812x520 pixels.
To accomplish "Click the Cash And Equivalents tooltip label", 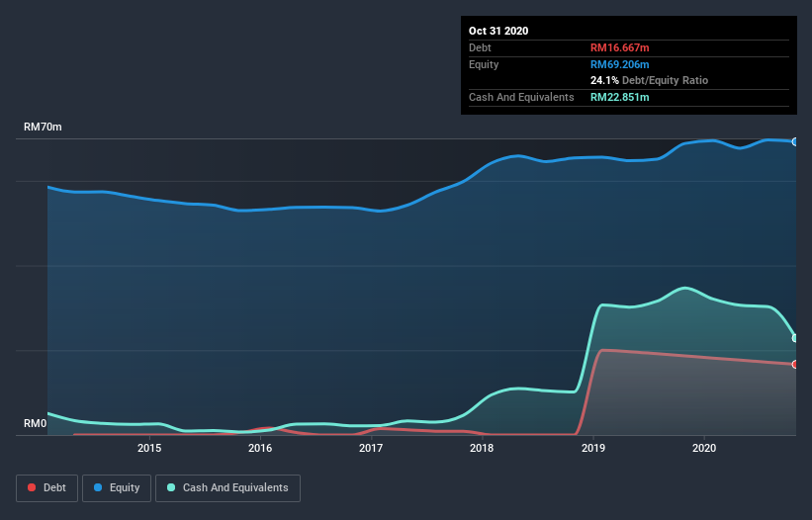I will click(x=521, y=97).
